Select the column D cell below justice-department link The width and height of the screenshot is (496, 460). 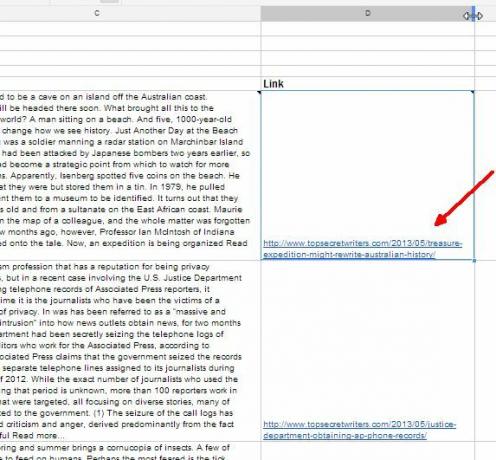tap(368, 451)
